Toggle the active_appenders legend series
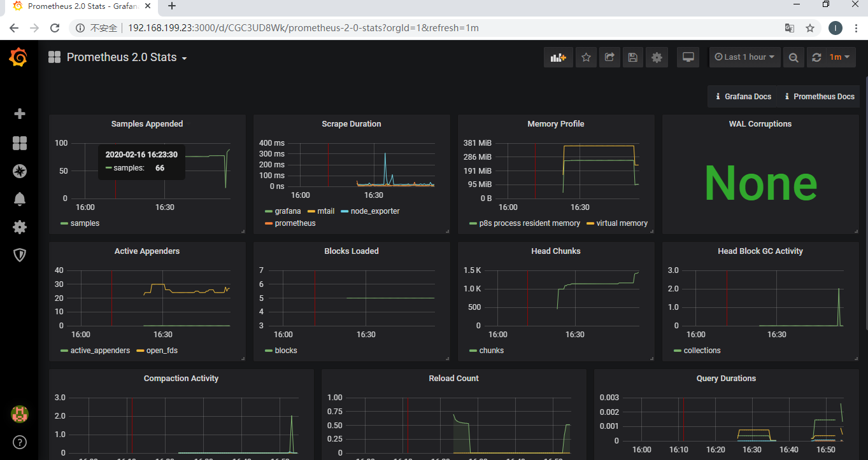The width and height of the screenshot is (868, 460). (100, 351)
